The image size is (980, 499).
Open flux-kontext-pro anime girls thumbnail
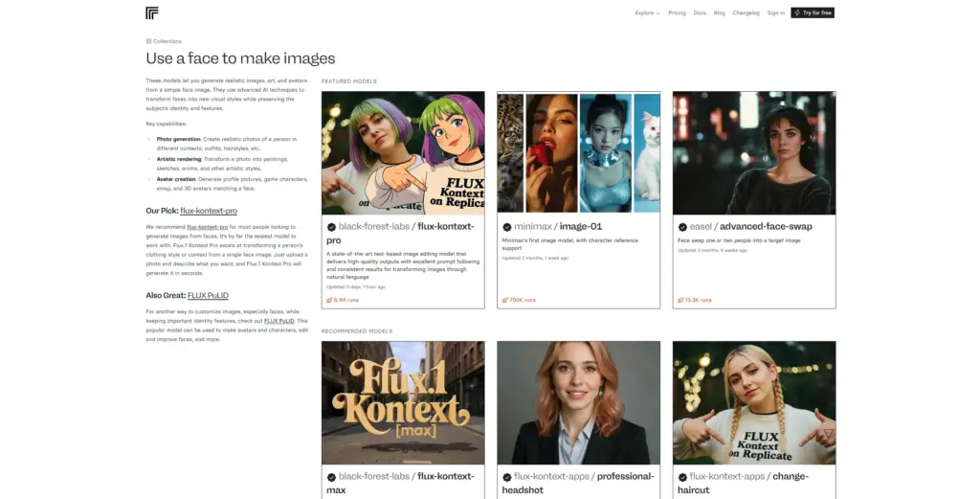click(x=403, y=152)
